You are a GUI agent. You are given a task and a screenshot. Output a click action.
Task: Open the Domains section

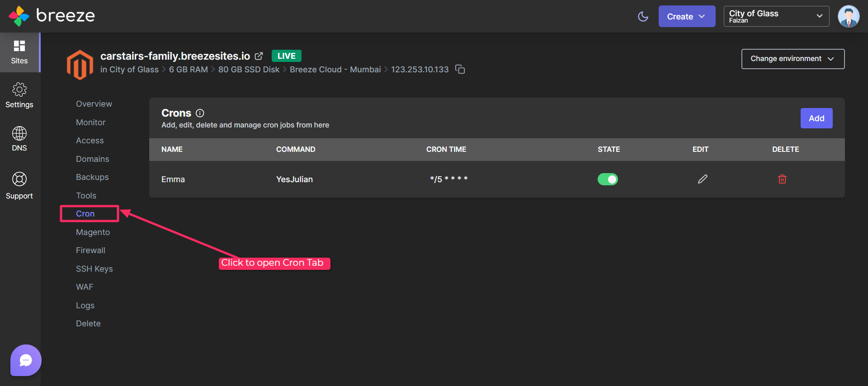(93, 159)
